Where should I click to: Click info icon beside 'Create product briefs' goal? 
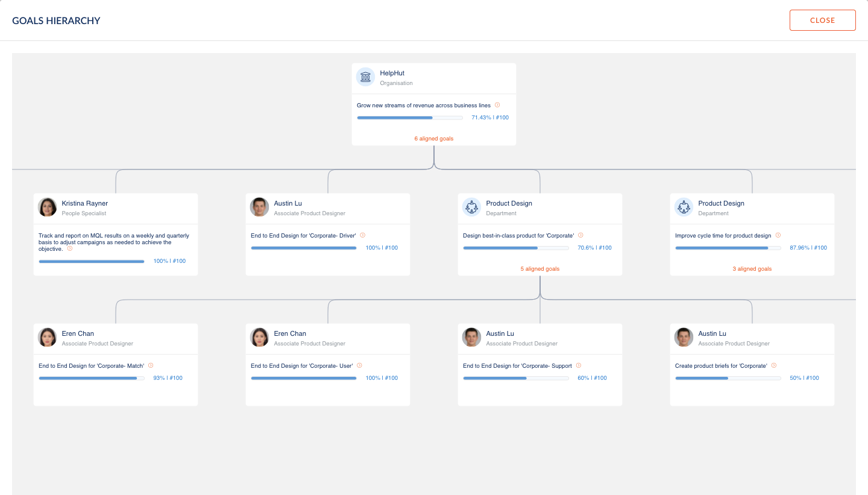coord(773,365)
